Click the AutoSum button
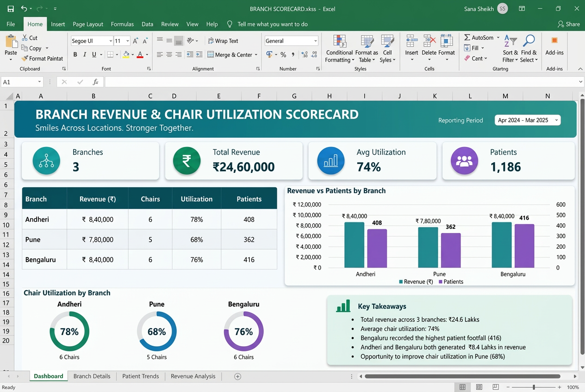The height and width of the screenshot is (392, 585). tap(479, 38)
